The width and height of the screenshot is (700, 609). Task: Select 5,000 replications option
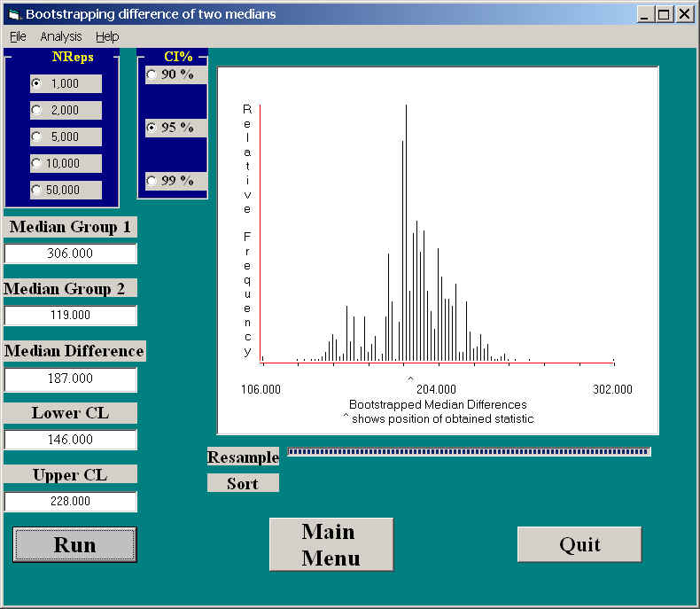[x=37, y=137]
